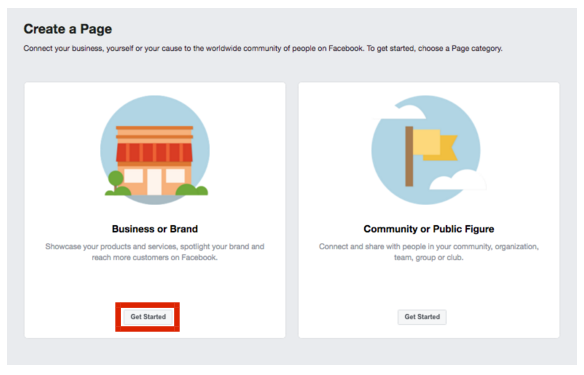
Task: Click the Create a Page title
Action: tap(68, 29)
